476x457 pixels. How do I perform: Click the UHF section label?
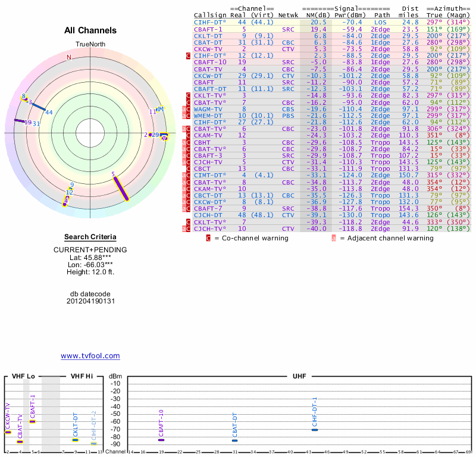pyautogui.click(x=300, y=377)
